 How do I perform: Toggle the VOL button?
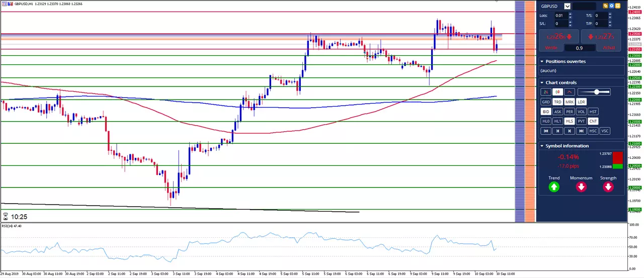tap(581, 112)
